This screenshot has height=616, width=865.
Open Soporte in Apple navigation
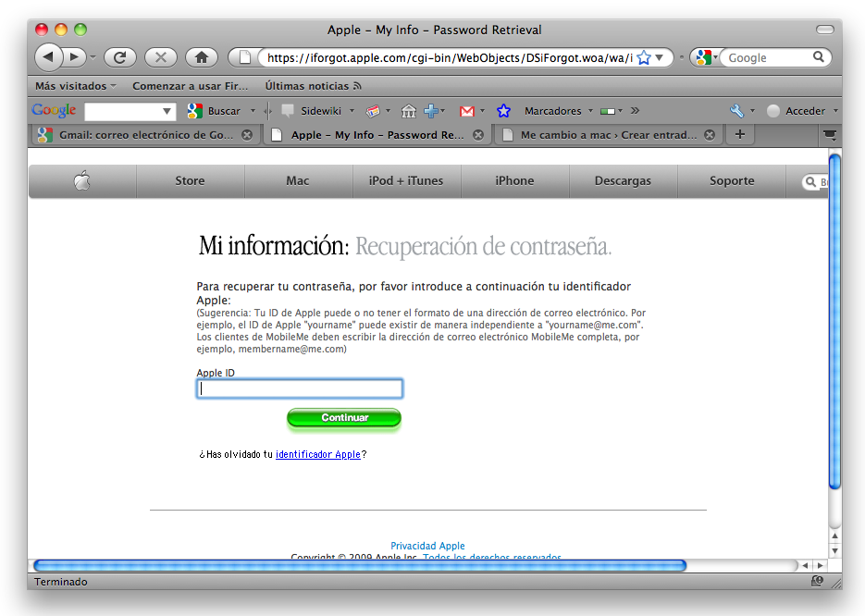[732, 181]
